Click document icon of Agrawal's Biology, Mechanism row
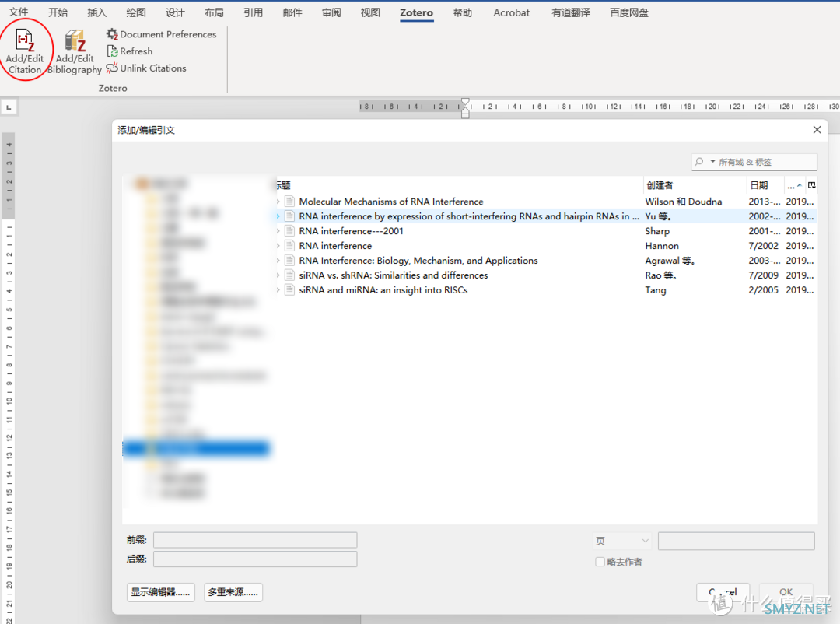 pos(289,261)
